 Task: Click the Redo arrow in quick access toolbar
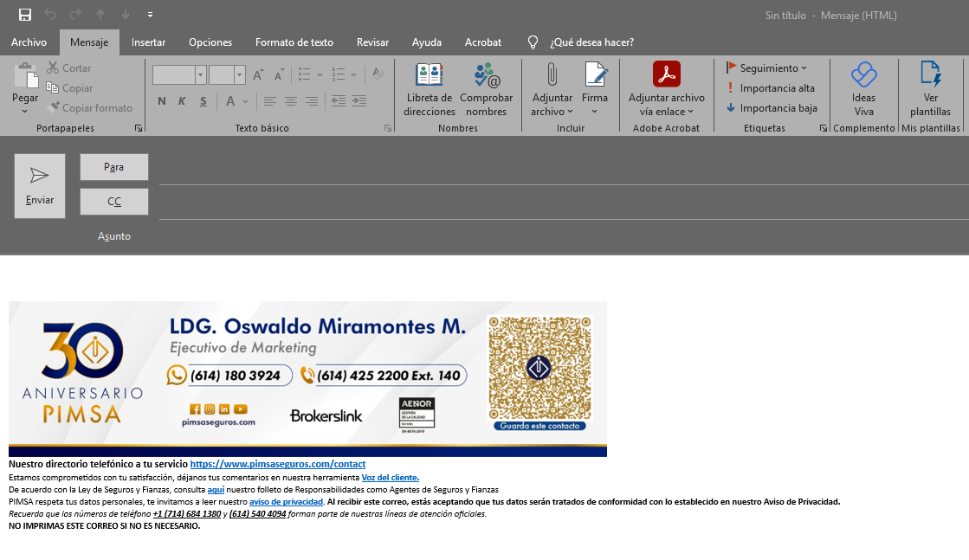[x=75, y=15]
